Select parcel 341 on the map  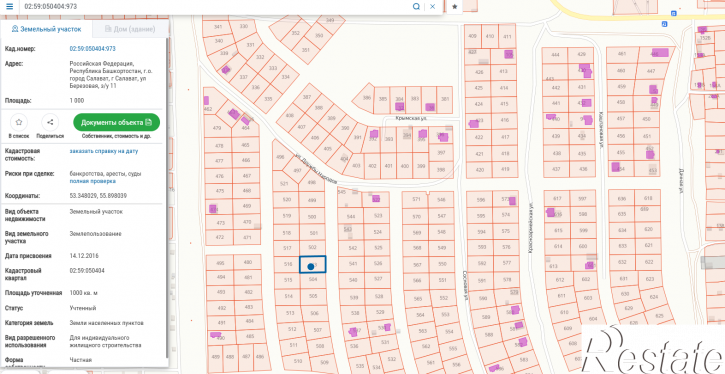pos(218,27)
